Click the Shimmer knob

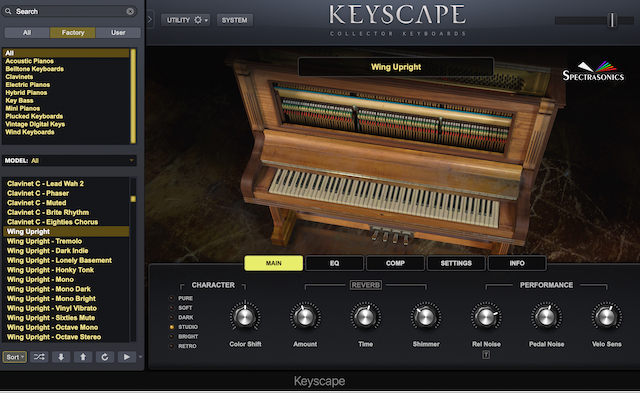(426, 317)
